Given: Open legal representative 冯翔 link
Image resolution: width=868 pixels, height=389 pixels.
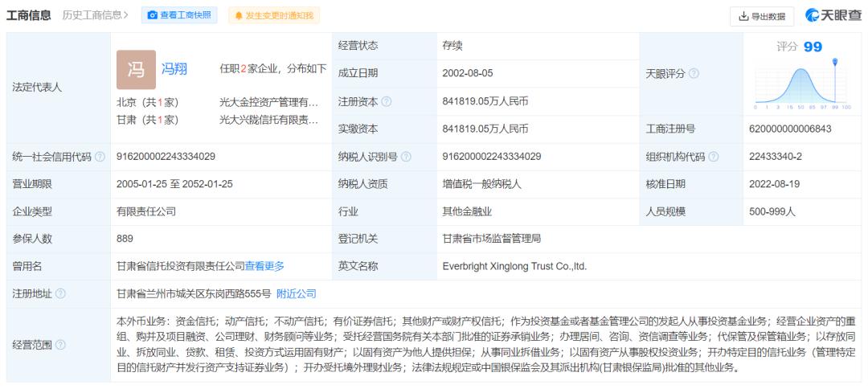Looking at the screenshot, I should 174,69.
